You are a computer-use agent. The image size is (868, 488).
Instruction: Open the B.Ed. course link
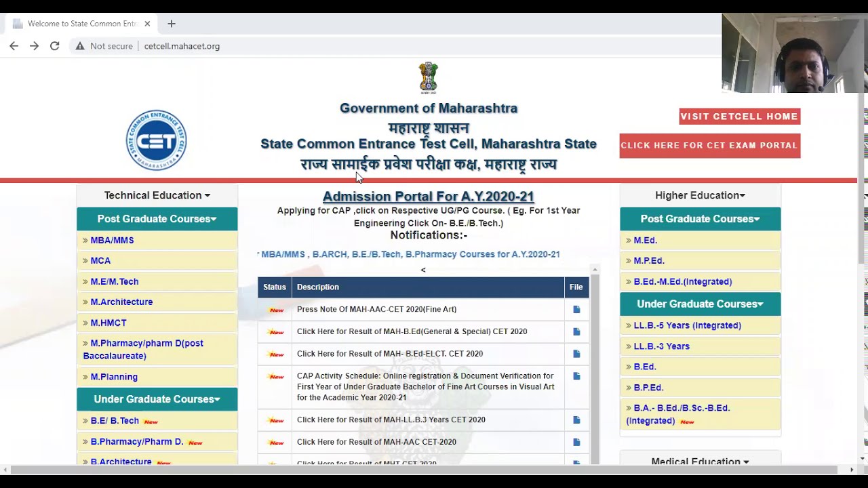tap(645, 367)
